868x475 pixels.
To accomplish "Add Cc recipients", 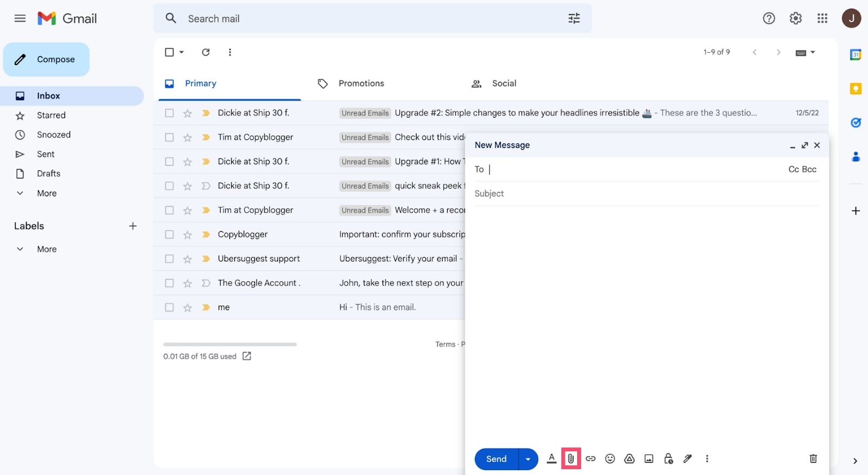I will point(794,169).
